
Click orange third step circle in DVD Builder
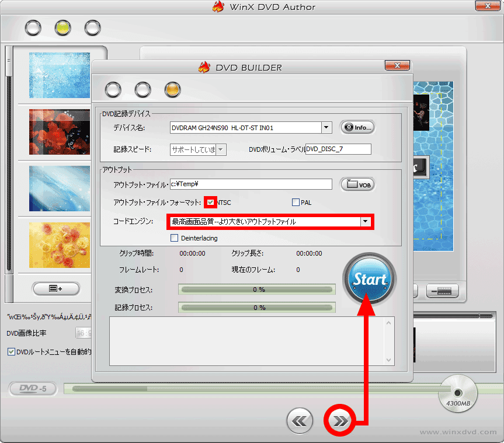(173, 90)
